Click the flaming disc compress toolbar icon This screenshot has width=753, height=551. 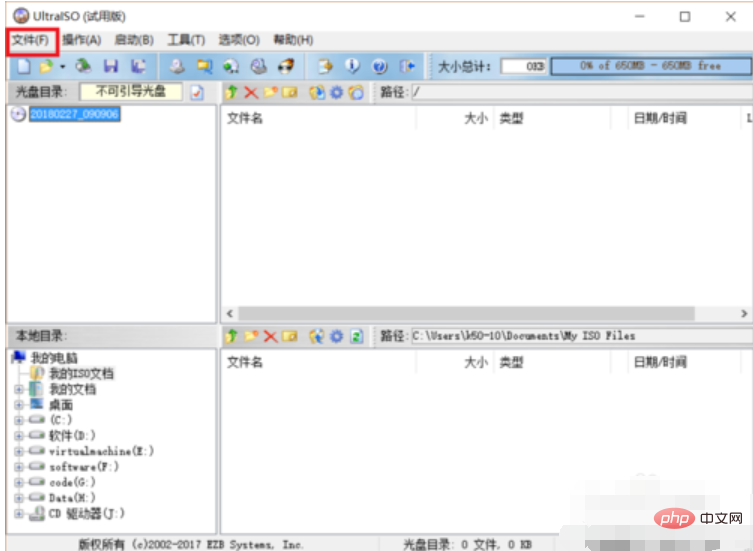[x=286, y=66]
